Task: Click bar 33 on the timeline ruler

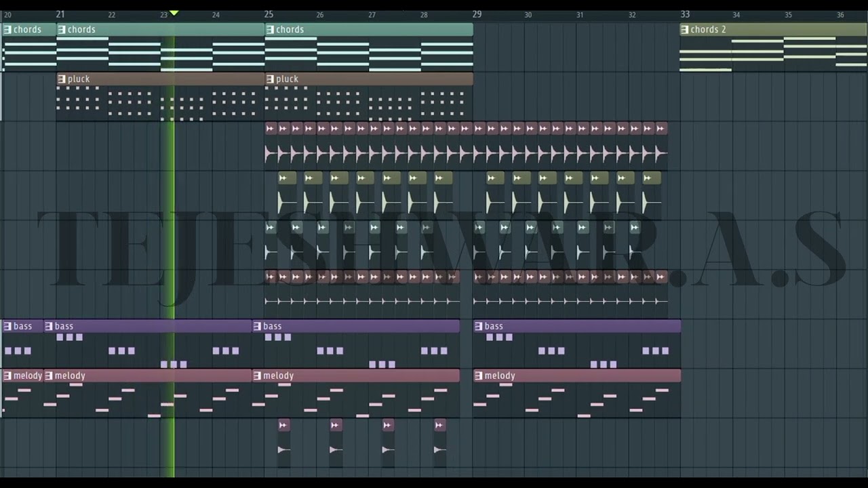Action: click(x=685, y=14)
